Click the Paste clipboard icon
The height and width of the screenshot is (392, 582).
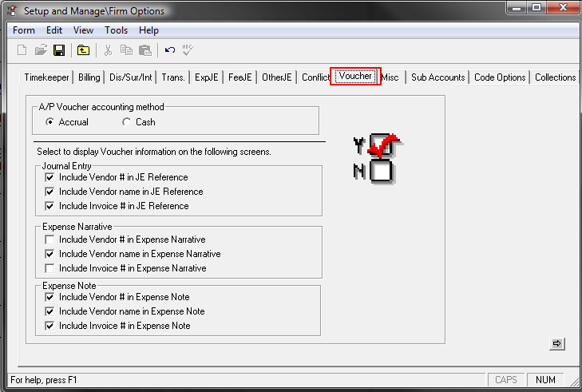tap(145, 50)
